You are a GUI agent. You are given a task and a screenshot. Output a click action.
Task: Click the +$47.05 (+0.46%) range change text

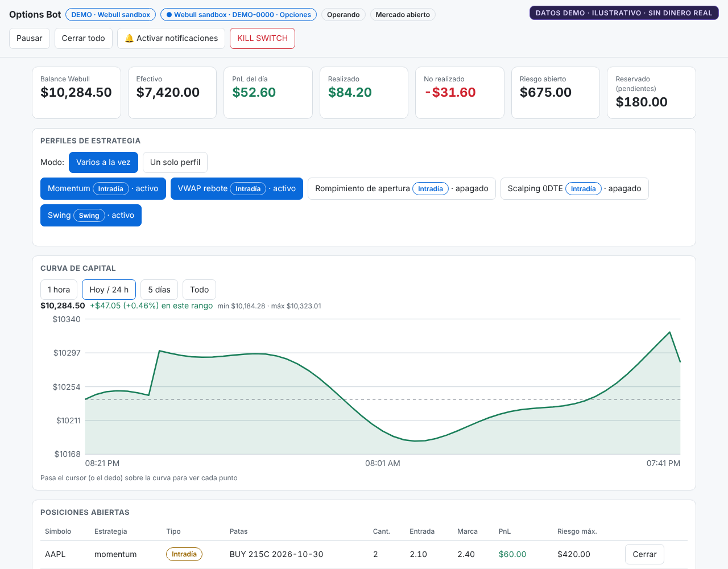coord(151,306)
